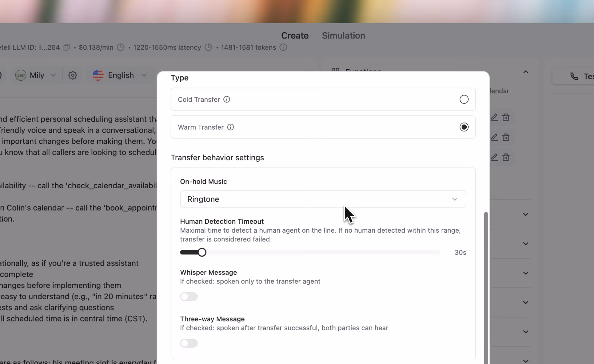The width and height of the screenshot is (594, 364).
Task: Select the Warm Transfer radio button
Action: tap(464, 127)
